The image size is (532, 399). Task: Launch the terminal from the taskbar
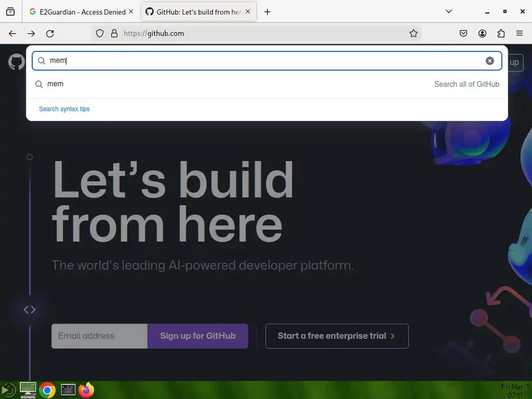point(68,390)
